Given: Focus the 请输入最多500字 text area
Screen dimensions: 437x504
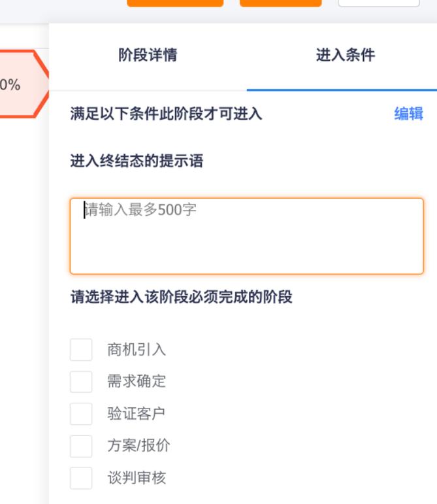Looking at the screenshot, I should [246, 236].
